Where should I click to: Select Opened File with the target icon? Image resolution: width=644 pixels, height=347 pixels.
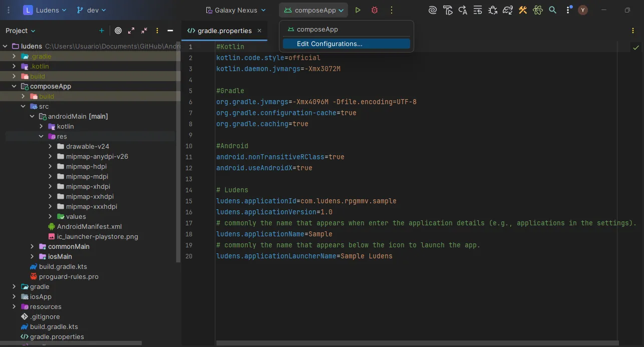(118, 31)
